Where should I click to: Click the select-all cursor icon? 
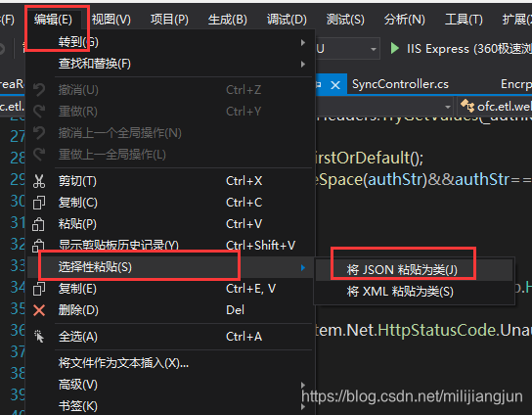tap(39, 337)
